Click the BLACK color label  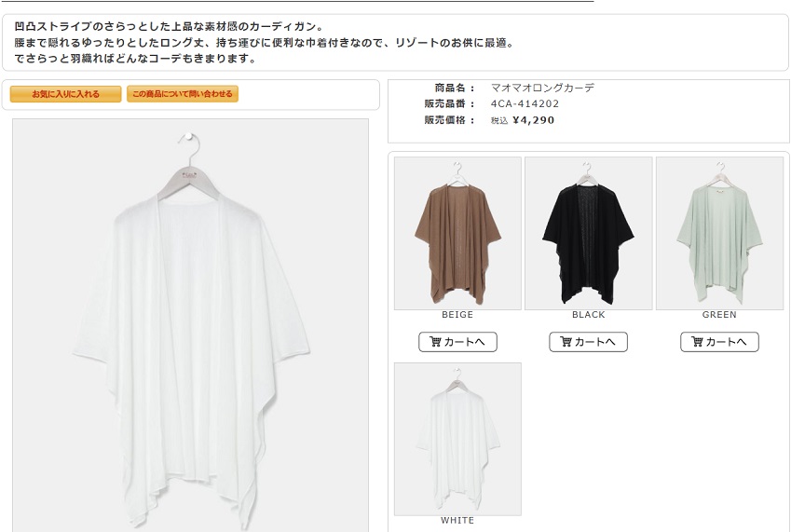tap(588, 315)
